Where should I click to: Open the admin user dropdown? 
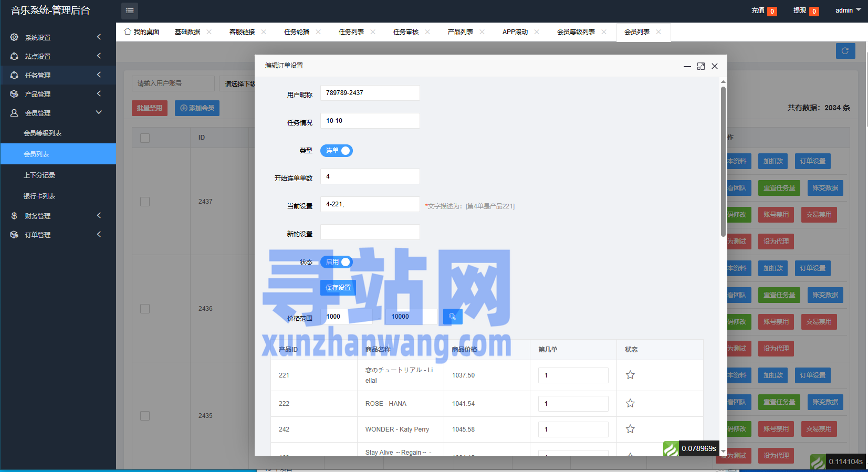[848, 11]
